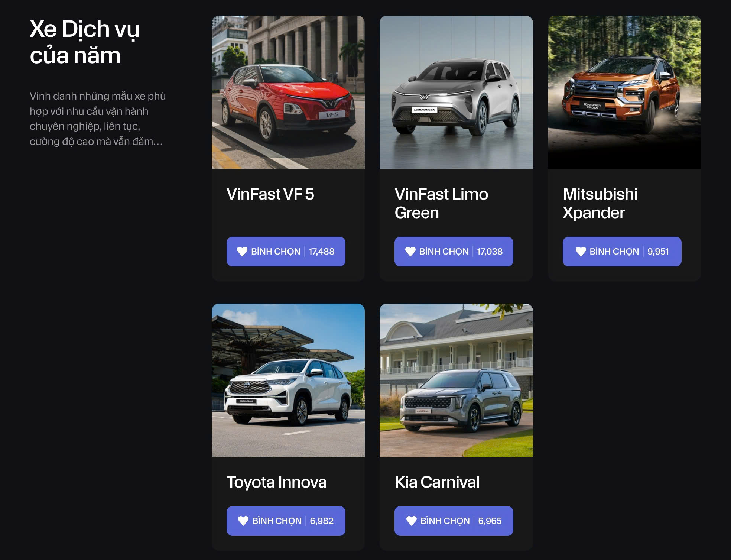731x560 pixels.
Task: Vote BÌNH CHỌN for Kia Carnival
Action: pyautogui.click(x=454, y=521)
